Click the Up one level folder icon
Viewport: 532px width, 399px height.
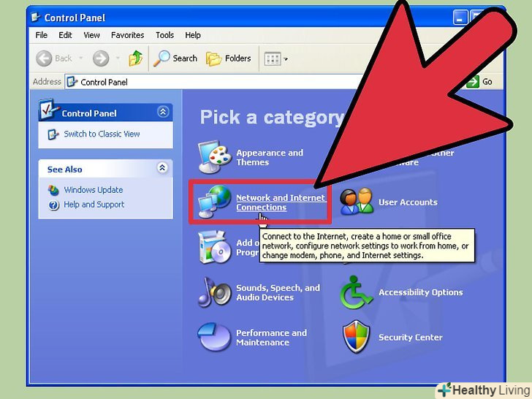pos(136,58)
